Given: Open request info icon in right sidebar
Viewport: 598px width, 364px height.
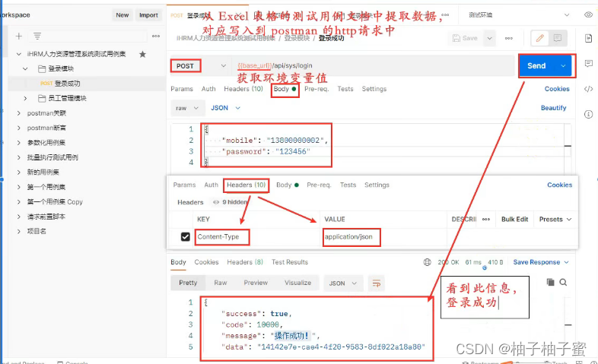Looking at the screenshot, I should (588, 114).
